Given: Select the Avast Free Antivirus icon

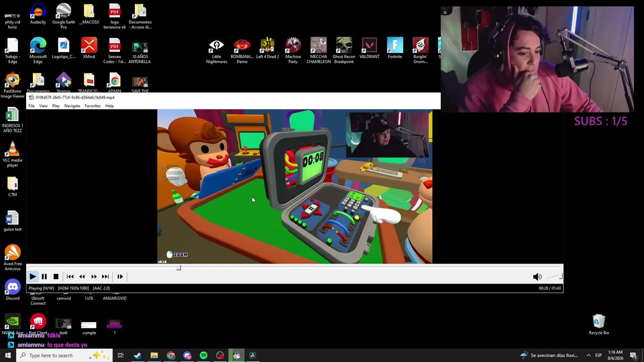Looking at the screenshot, I should click(x=13, y=258).
